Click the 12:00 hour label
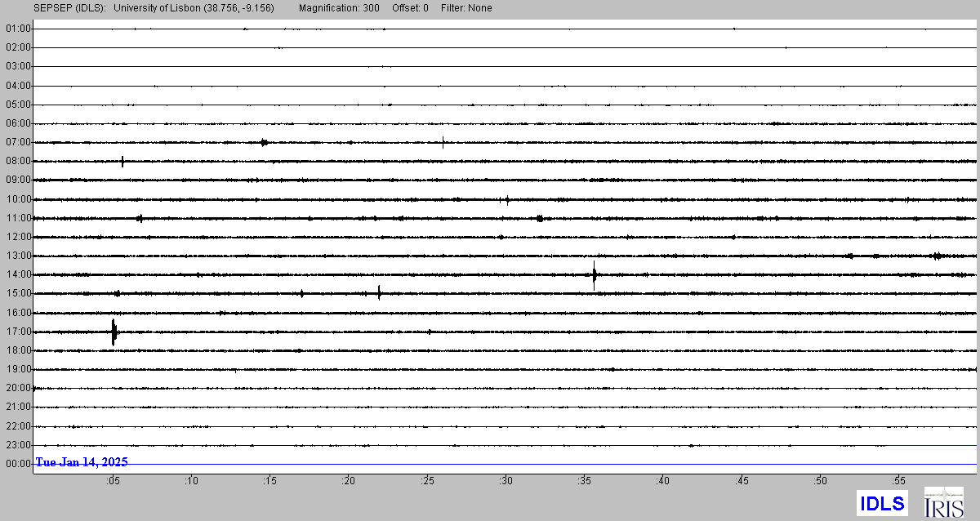Viewport: 980px width, 521px height. (18, 237)
